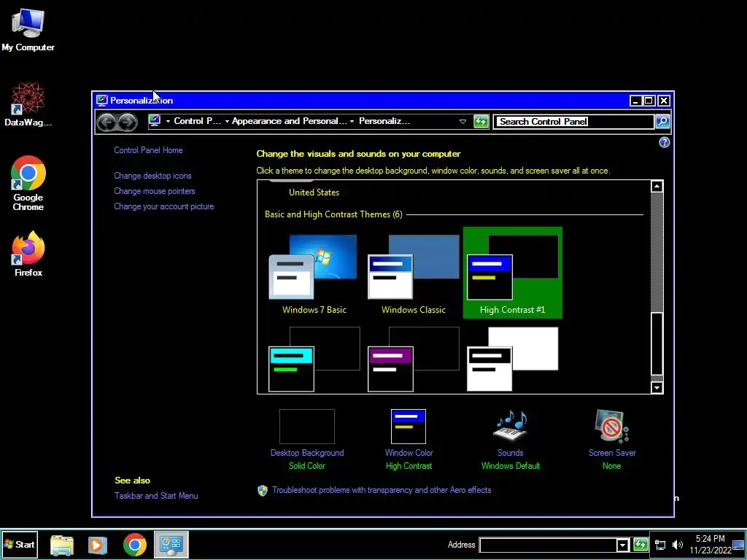The width and height of the screenshot is (747, 560).
Task: Open Windows Explorer from the taskbar
Action: coord(62,545)
